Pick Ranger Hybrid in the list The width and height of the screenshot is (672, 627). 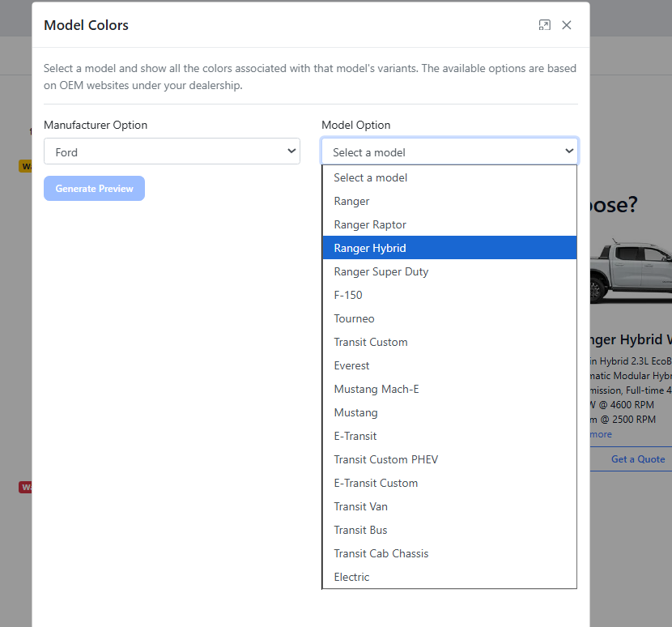(x=370, y=248)
